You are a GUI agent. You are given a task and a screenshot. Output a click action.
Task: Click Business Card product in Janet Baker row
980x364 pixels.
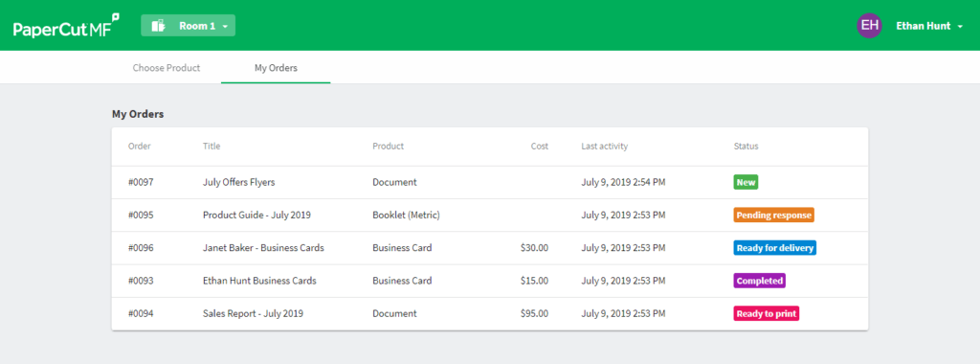pos(402,248)
